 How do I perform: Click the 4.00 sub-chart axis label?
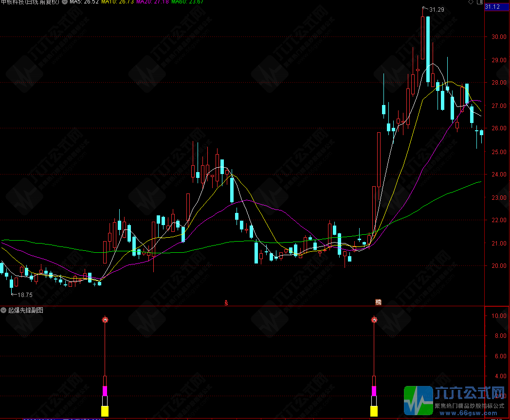click(501, 376)
